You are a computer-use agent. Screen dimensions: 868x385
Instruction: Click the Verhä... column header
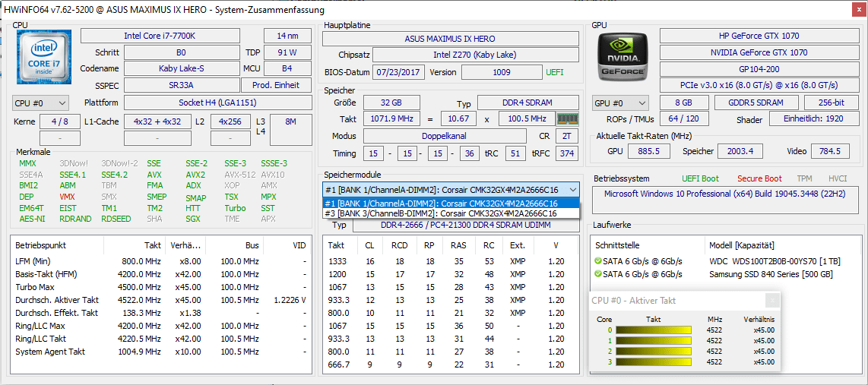coord(185,245)
